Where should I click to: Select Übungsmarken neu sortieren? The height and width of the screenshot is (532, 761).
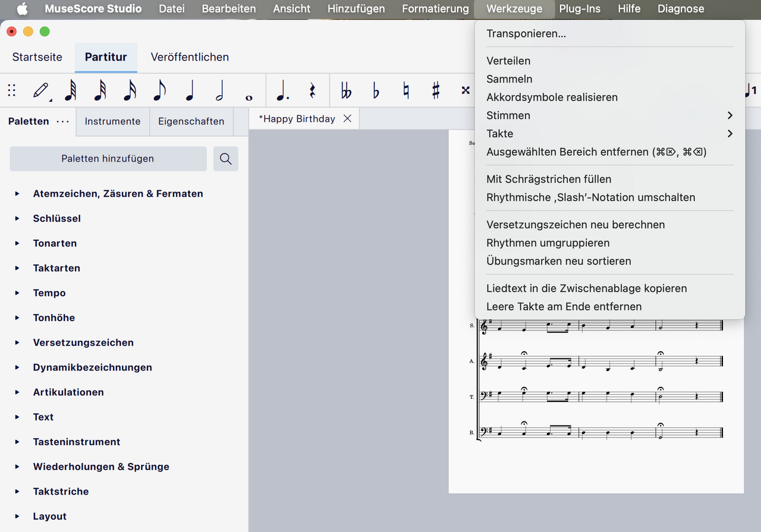pos(609,261)
